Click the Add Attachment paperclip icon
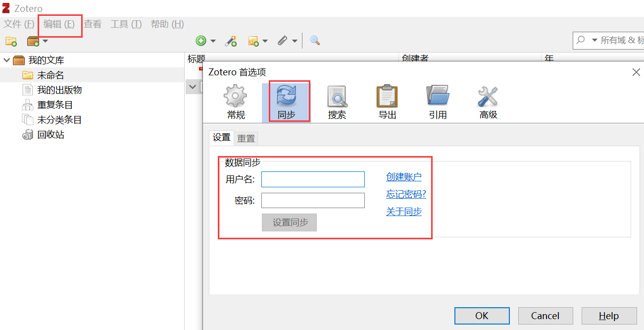Screen dimensions: 644x330 click(282, 41)
